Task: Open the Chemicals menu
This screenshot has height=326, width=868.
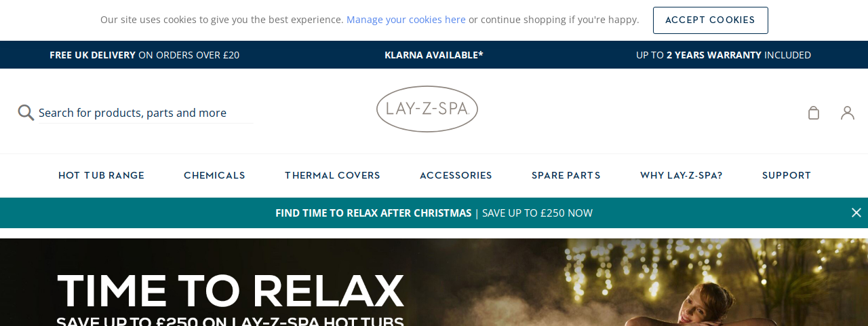Action: [x=214, y=175]
